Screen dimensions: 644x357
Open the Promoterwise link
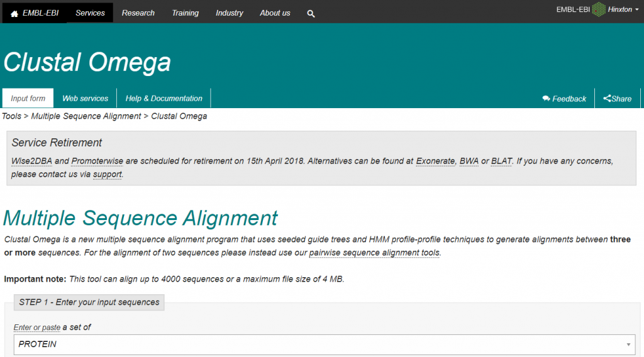tap(97, 161)
